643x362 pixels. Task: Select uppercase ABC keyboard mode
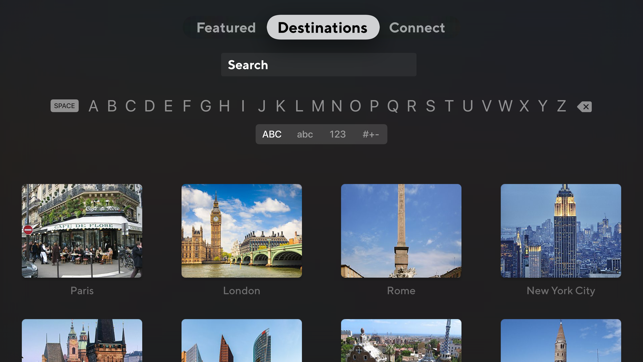pyautogui.click(x=272, y=134)
